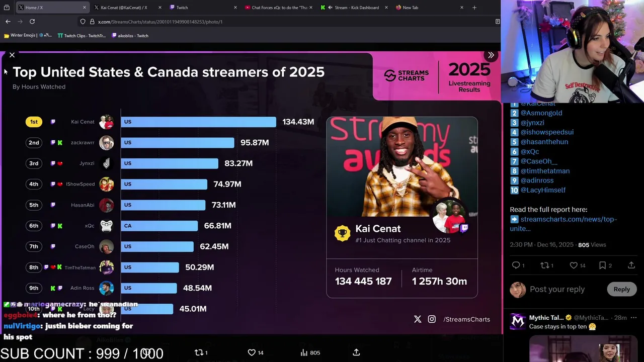Viewport: 644px width, 362px height.
Task: Click the site security shield icon
Action: (83, 22)
